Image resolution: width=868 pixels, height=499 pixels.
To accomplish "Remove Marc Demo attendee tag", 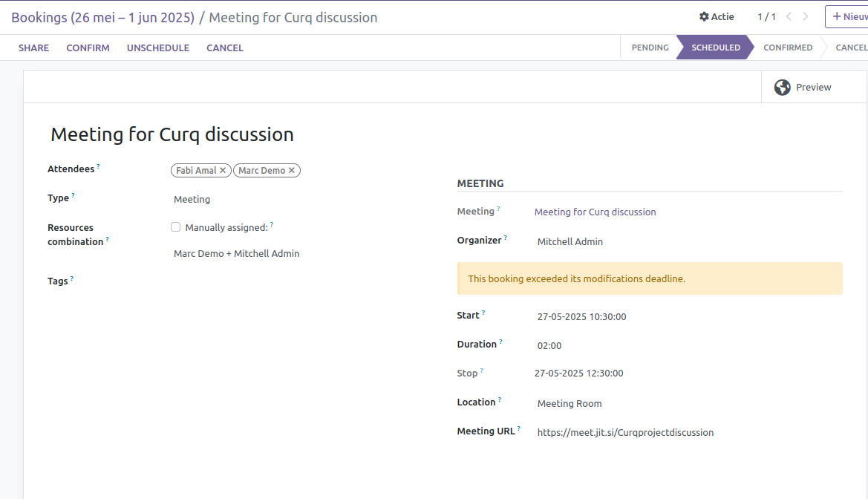I will (292, 171).
